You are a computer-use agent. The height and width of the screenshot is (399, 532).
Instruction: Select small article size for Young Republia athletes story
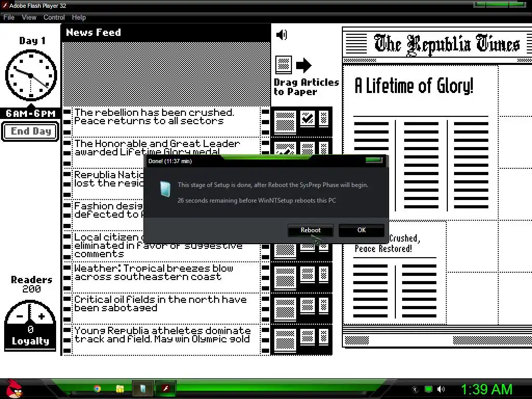click(324, 337)
